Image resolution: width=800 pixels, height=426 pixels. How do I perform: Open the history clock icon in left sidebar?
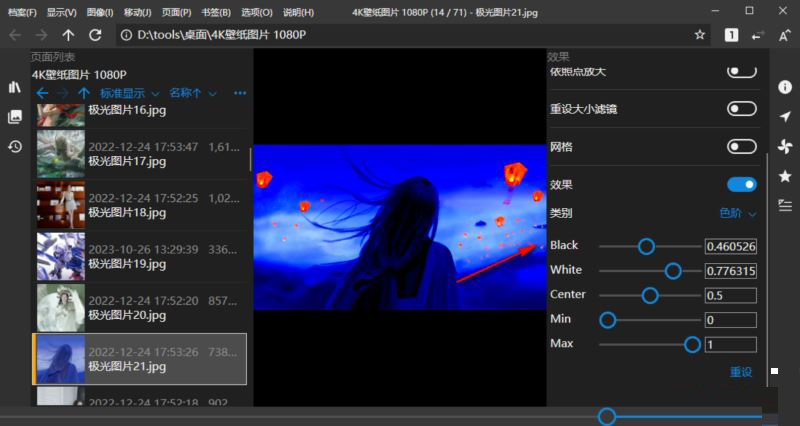(x=15, y=147)
